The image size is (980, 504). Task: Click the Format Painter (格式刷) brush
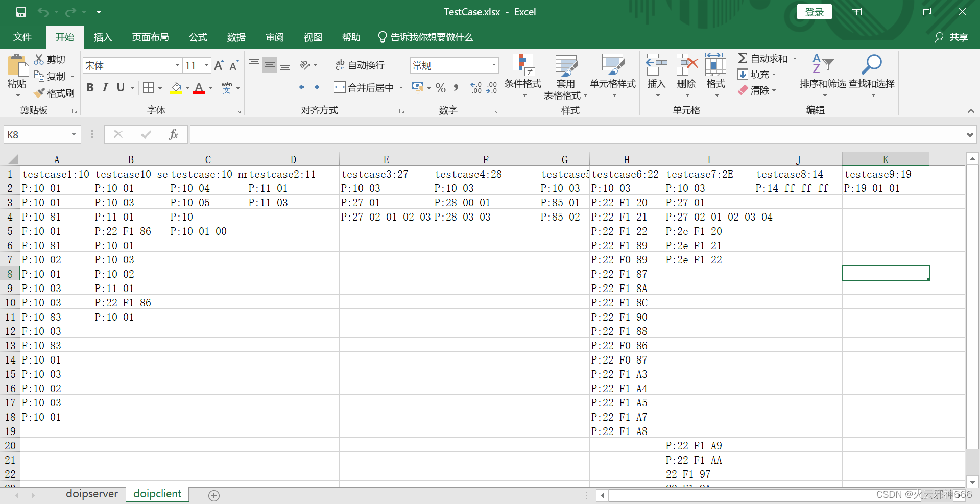point(39,93)
